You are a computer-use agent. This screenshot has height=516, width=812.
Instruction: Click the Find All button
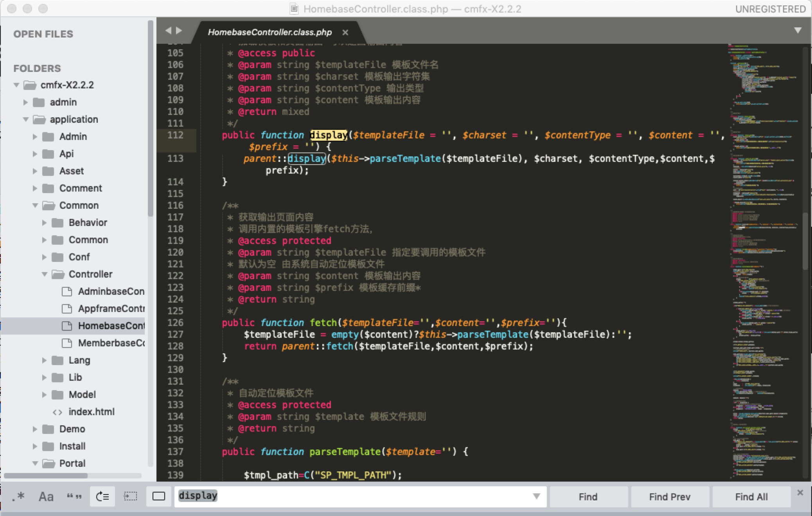point(751,497)
